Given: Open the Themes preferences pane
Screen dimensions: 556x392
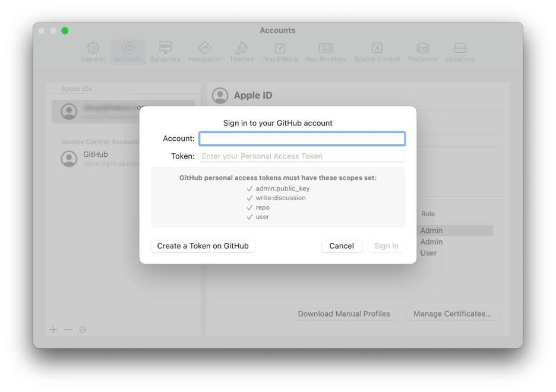Looking at the screenshot, I should point(242,52).
